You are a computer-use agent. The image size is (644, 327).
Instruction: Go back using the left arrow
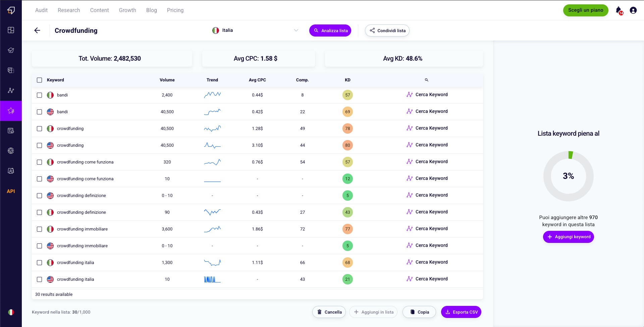coord(37,30)
